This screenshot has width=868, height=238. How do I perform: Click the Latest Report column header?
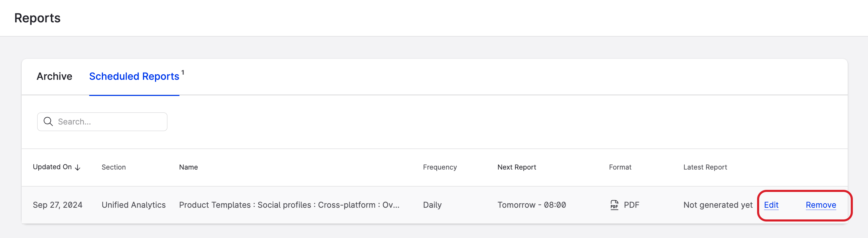[705, 167]
